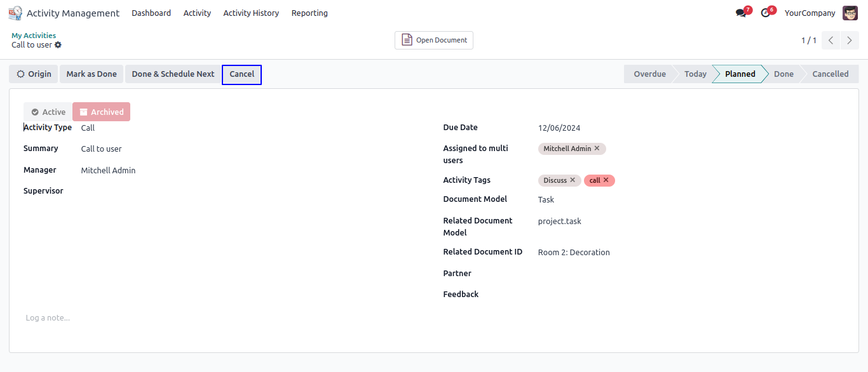The height and width of the screenshot is (372, 868).
Task: Toggle the Active status button
Action: 48,112
